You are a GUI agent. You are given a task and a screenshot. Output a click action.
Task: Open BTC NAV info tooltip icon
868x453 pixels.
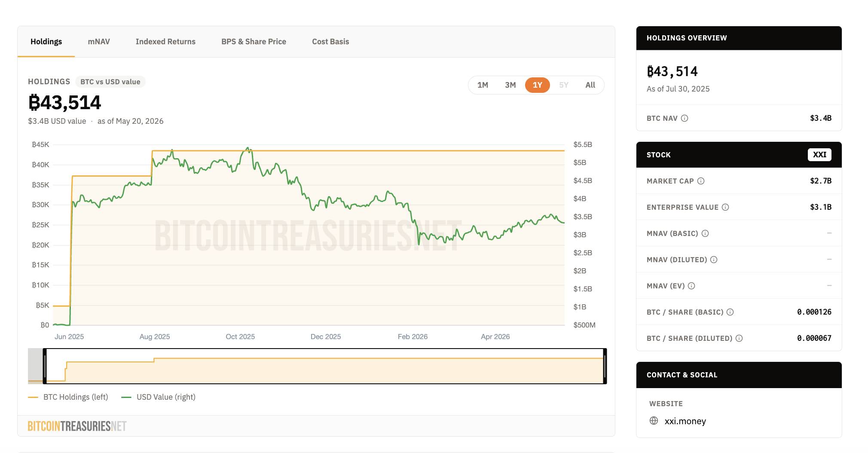click(x=685, y=118)
